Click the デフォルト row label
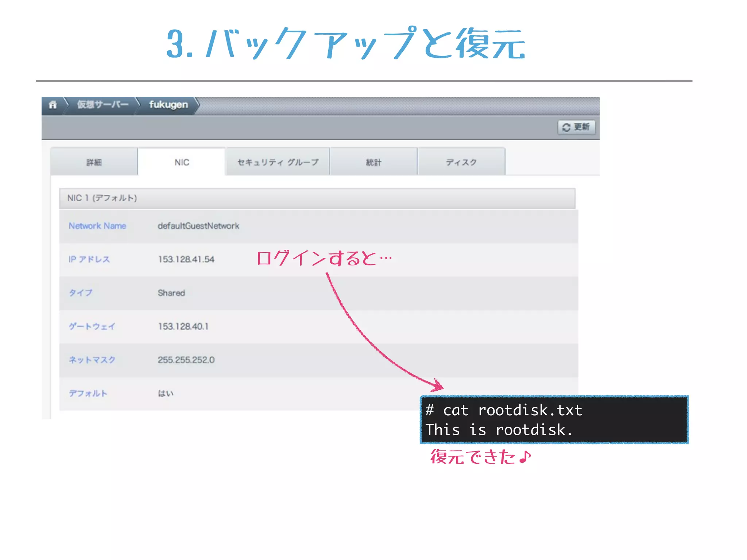Image resolution: width=747 pixels, height=560 pixels. [88, 393]
